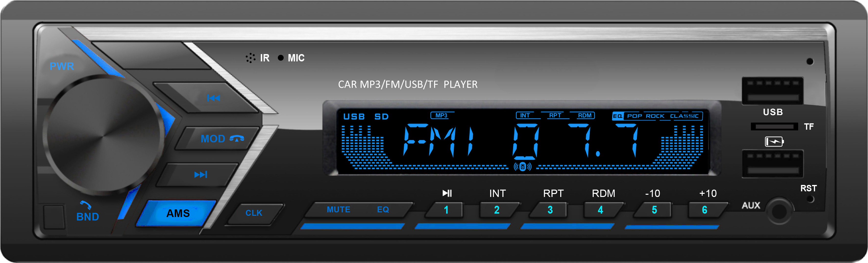Viewport: 868px width, 263px height.
Task: Click the upper USB port
Action: click(773, 91)
